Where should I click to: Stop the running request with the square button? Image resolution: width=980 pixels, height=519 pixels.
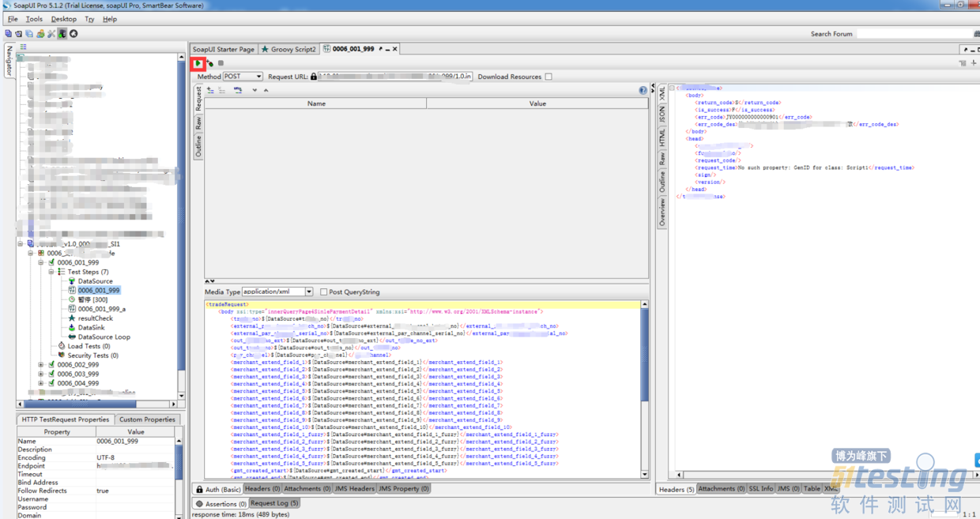click(x=221, y=63)
